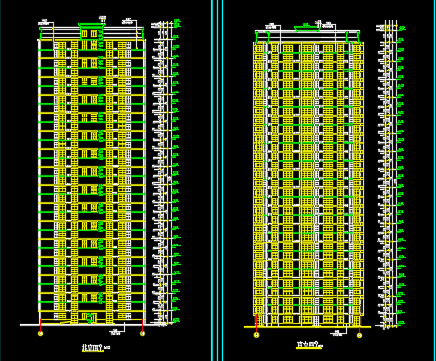The image size is (436, 361).
Task: Click the left yellow axis bubble under left elevation
Action: (x=41, y=333)
